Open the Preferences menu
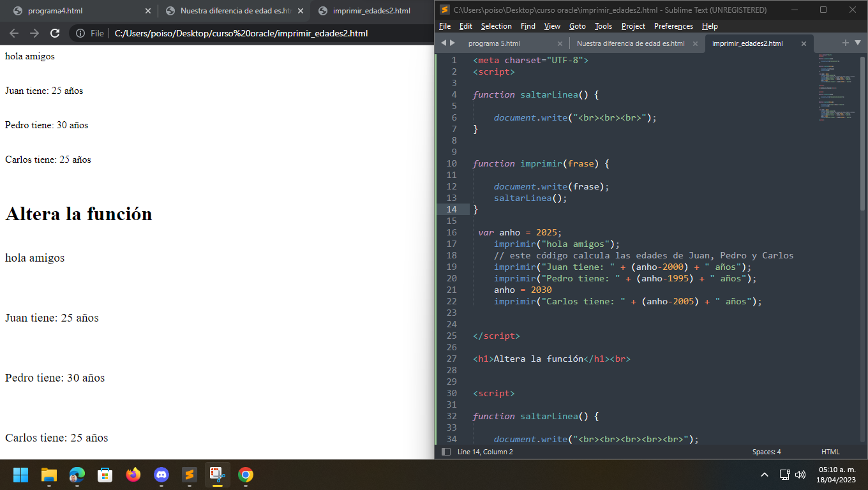This screenshot has height=490, width=868. pyautogui.click(x=673, y=26)
